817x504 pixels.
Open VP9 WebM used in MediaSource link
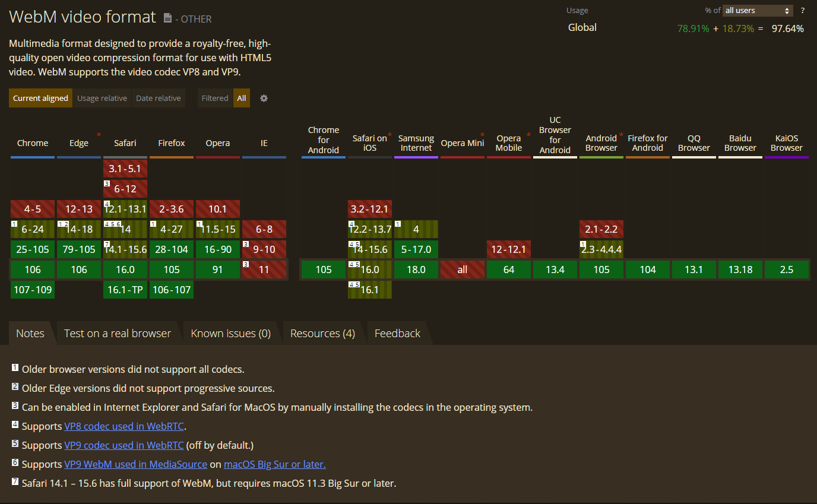click(136, 464)
